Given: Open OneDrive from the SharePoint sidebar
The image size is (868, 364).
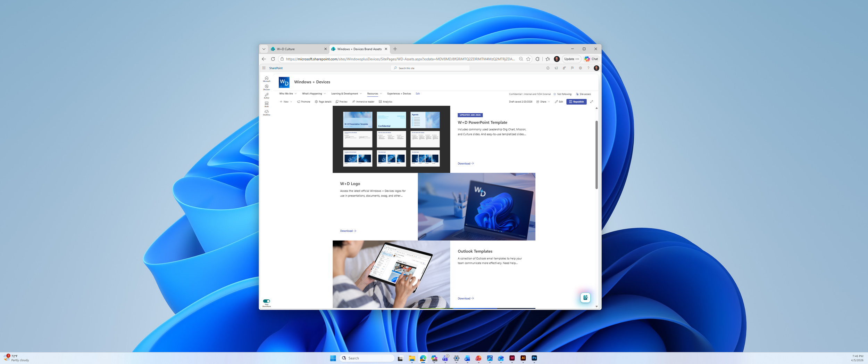Looking at the screenshot, I should 266,113.
